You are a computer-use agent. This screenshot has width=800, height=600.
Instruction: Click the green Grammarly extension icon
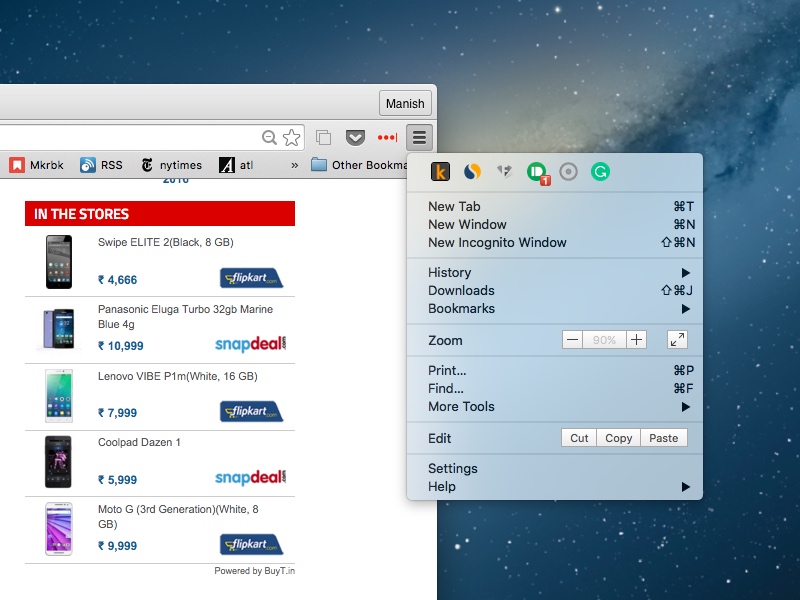pyautogui.click(x=601, y=172)
